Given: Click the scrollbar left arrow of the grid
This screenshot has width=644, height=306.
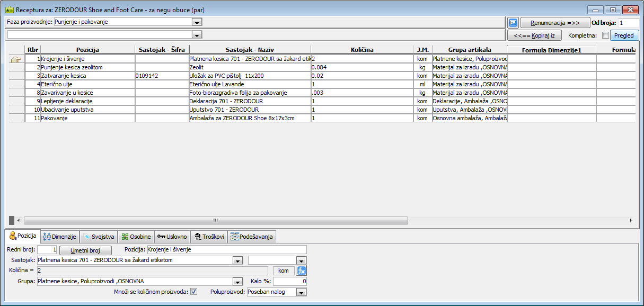Looking at the screenshot, I should 19,220.
